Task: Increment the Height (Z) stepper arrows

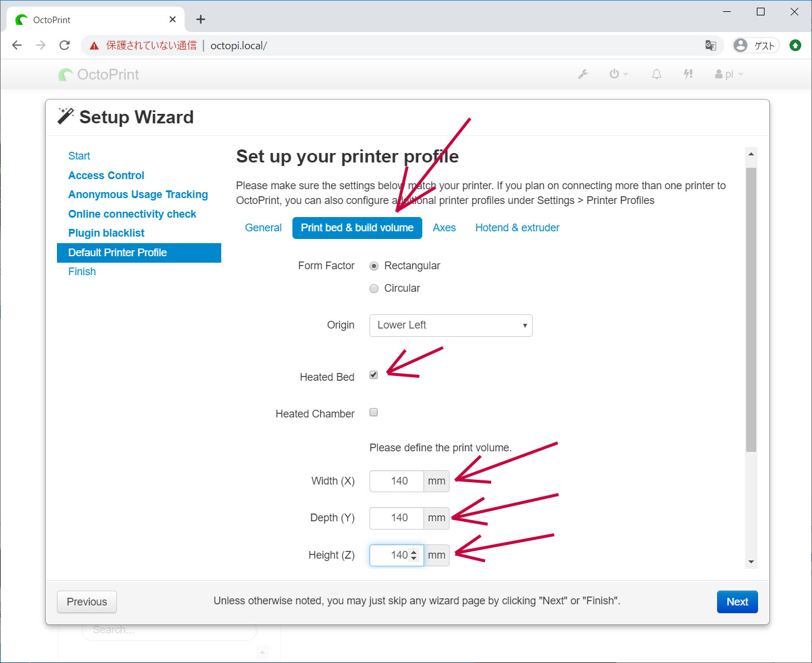Action: coord(414,552)
